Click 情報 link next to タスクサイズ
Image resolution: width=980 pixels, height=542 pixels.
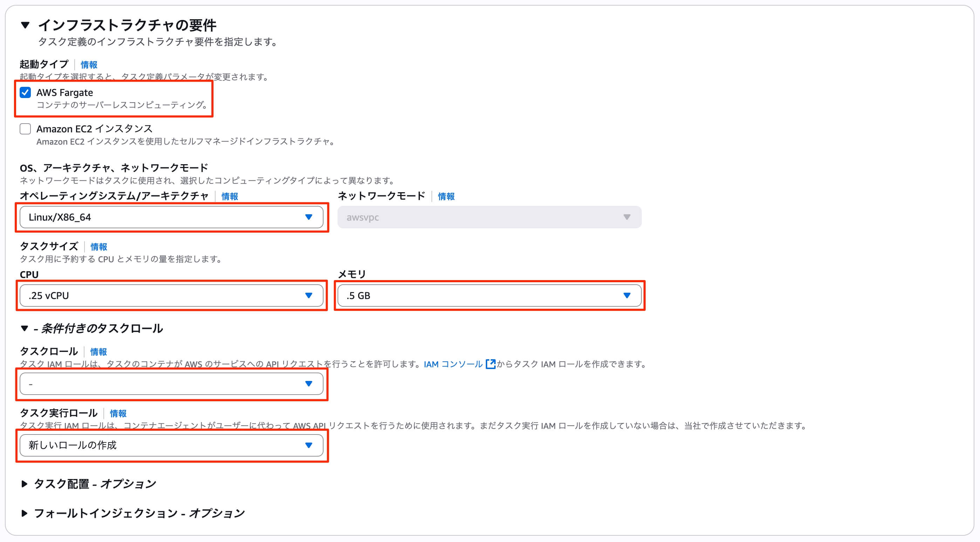(x=99, y=247)
